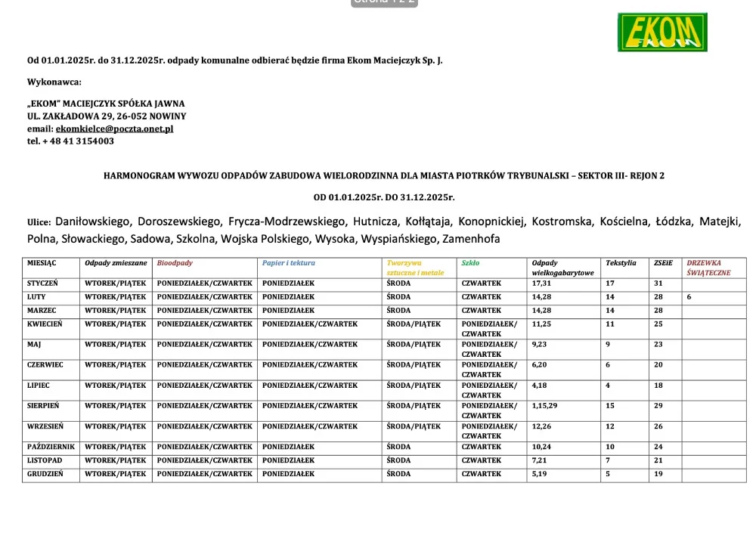756x539 pixels.
Task: Click the HARMONOGRAM WYWOZU ODPADÓW title line
Action: 384,176
